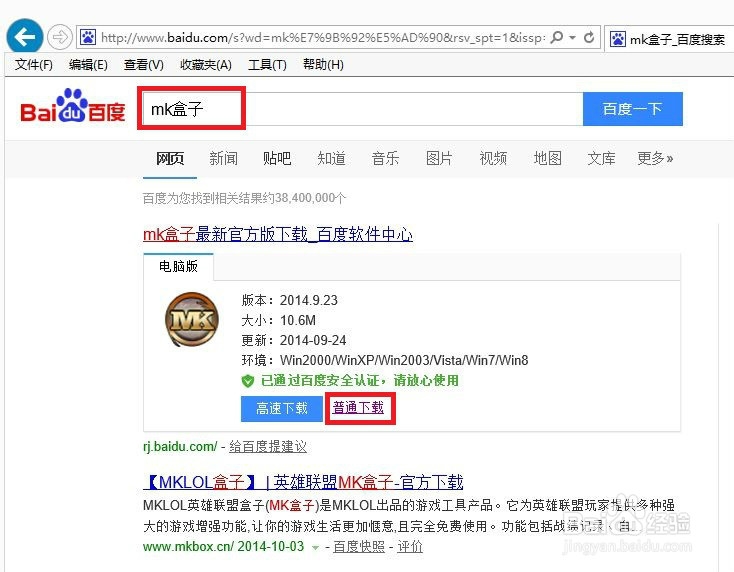Expand the small arrow after mkbox.cn date

[316, 548]
